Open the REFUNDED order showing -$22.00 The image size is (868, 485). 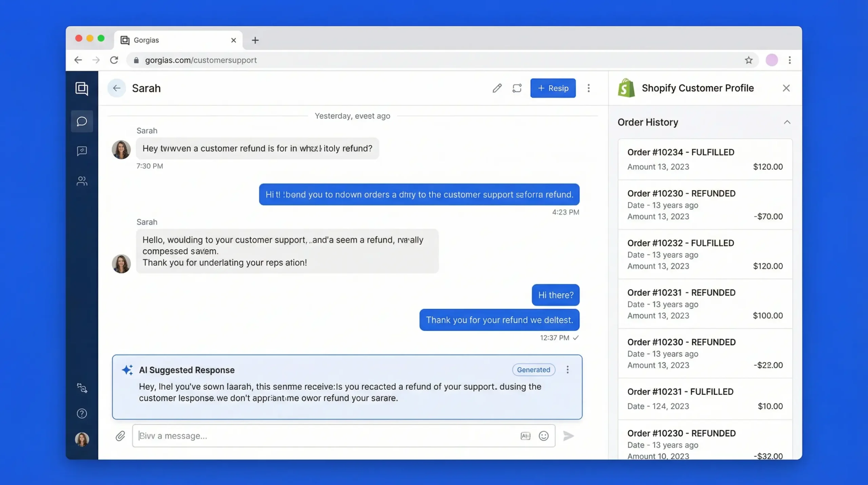(705, 353)
